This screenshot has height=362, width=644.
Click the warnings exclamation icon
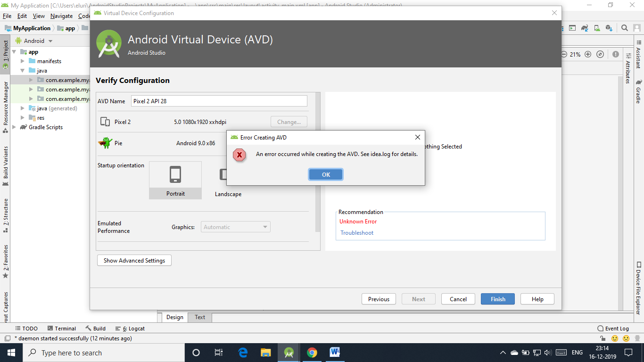click(616, 54)
